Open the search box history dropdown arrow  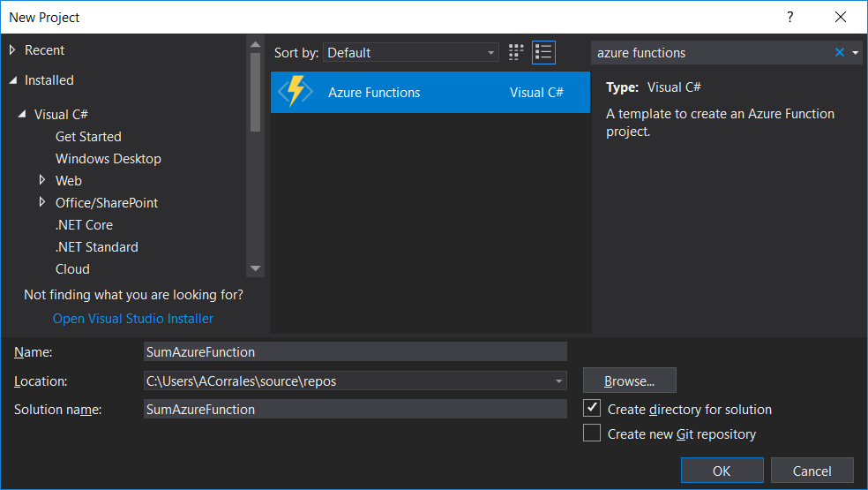tap(856, 53)
